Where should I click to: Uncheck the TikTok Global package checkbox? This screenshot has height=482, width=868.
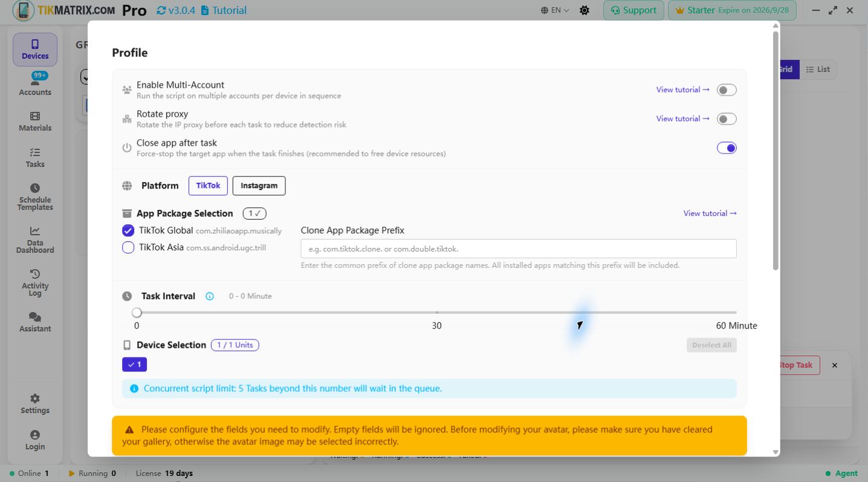(128, 230)
